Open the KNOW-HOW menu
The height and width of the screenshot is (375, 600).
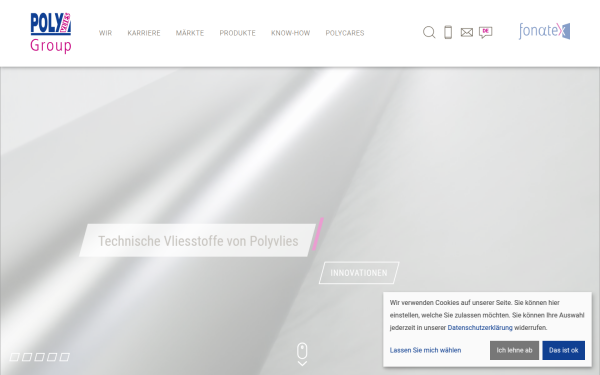coord(290,33)
